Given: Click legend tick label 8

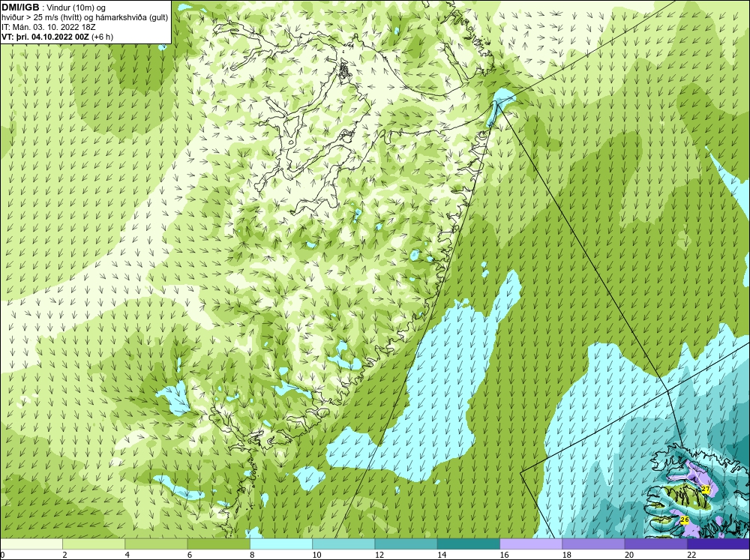Looking at the screenshot, I should tap(252, 555).
